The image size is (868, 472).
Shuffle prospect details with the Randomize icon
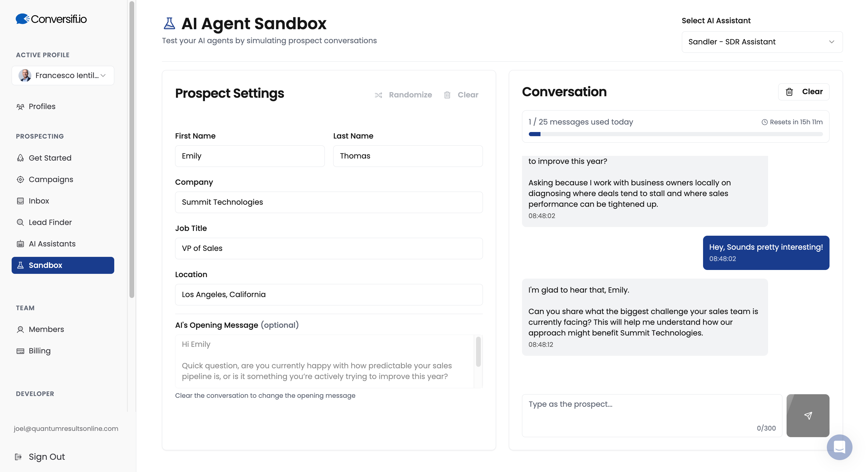(x=379, y=94)
